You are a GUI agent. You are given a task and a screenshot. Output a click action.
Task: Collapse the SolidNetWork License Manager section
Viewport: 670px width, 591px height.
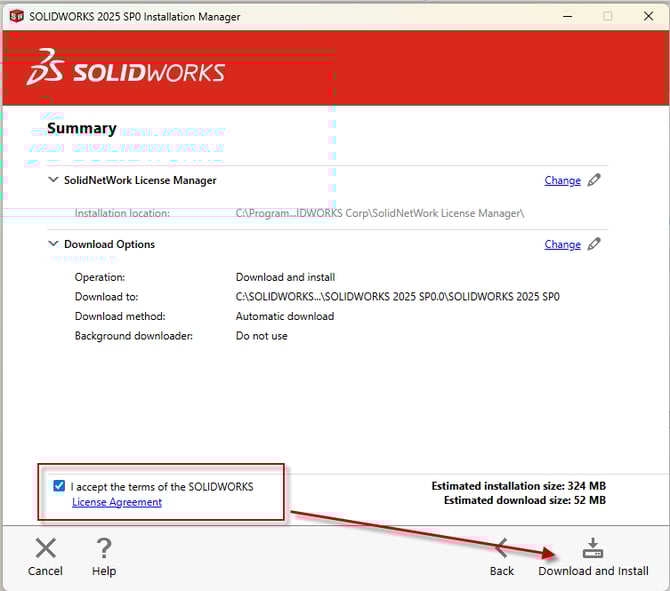53,181
